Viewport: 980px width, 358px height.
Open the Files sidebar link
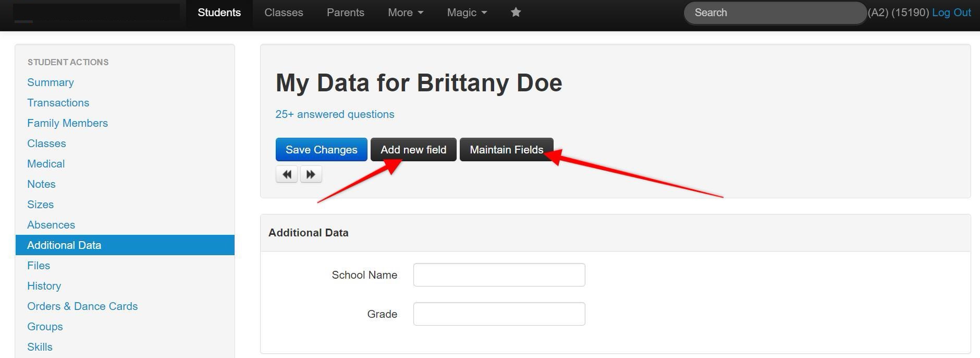click(x=39, y=266)
